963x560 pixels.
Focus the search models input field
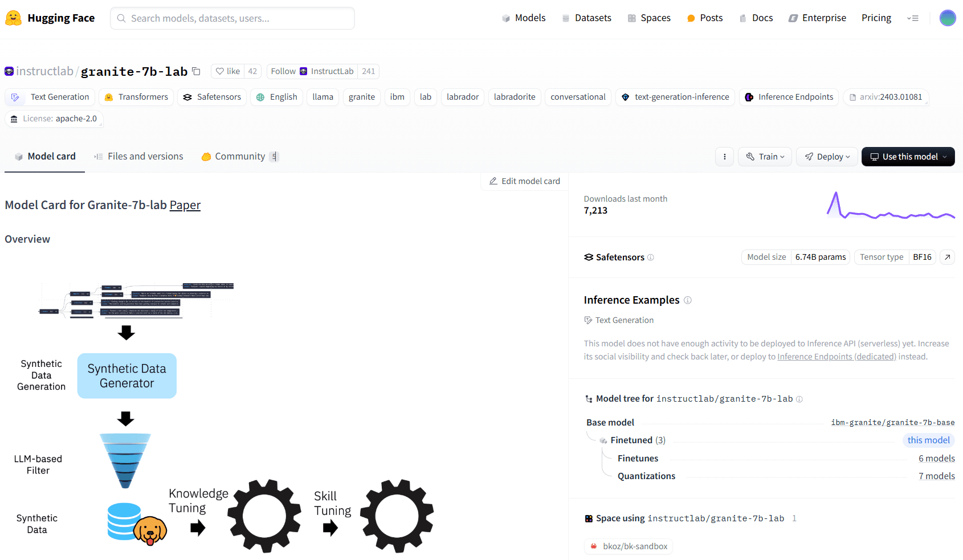pos(232,18)
